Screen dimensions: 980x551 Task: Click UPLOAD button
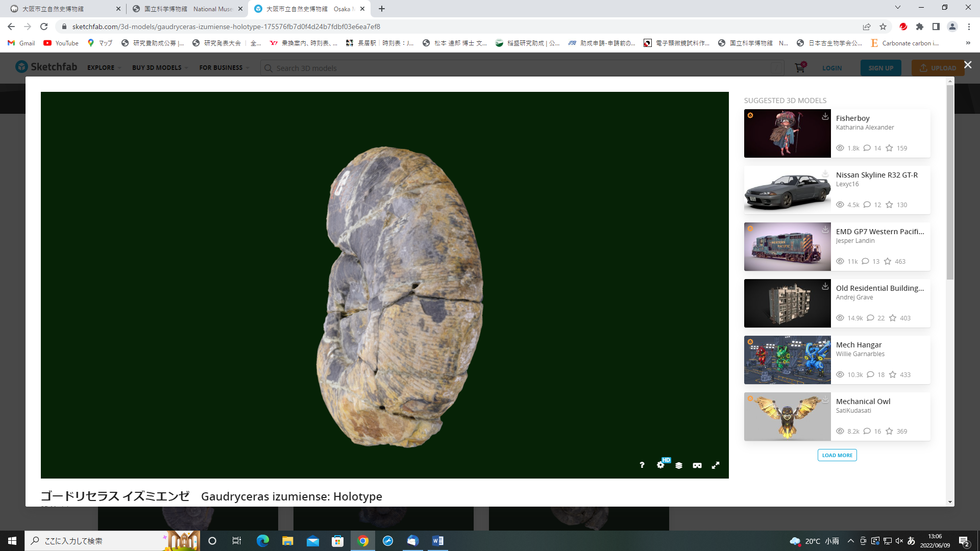click(x=938, y=68)
